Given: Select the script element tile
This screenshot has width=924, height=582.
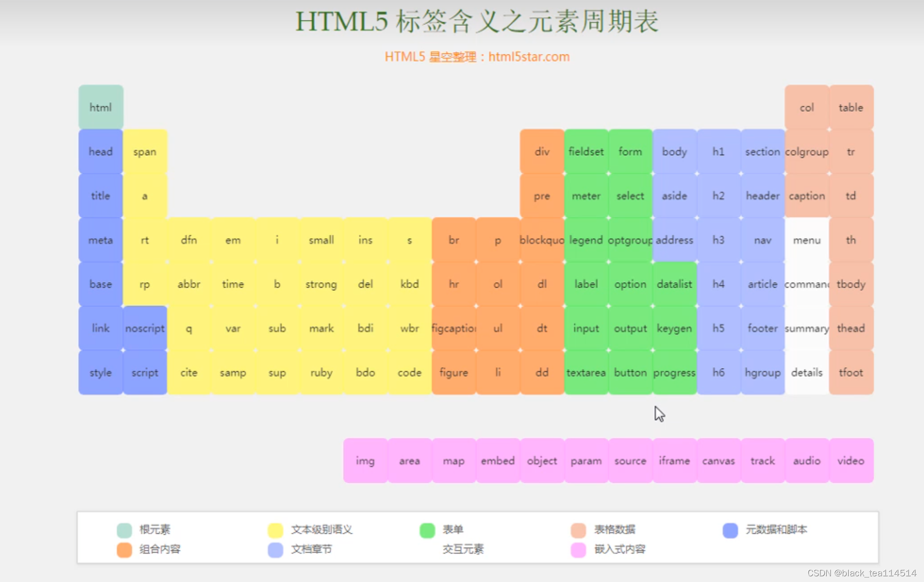Looking at the screenshot, I should tap(145, 372).
